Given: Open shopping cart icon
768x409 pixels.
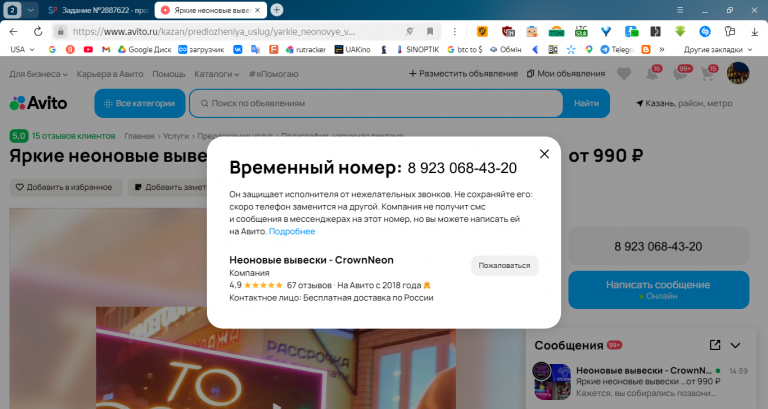Looking at the screenshot, I should [707, 74].
